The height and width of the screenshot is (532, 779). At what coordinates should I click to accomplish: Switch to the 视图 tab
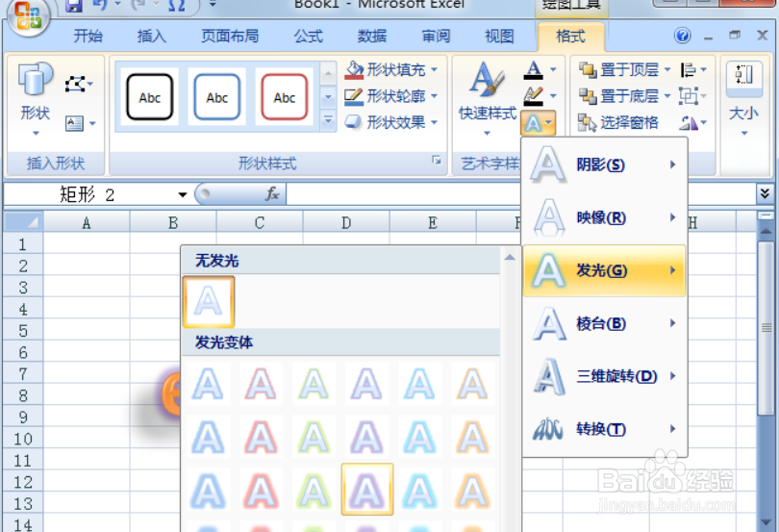[499, 36]
